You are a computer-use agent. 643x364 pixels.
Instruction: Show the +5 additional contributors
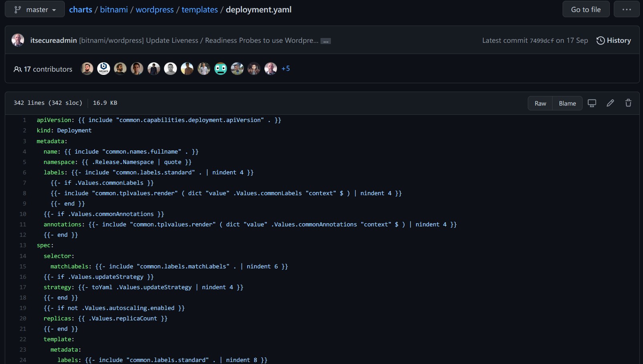click(286, 69)
